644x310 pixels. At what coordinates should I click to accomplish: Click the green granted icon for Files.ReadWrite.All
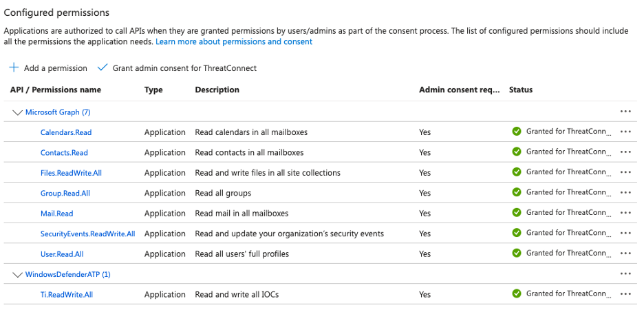click(517, 172)
